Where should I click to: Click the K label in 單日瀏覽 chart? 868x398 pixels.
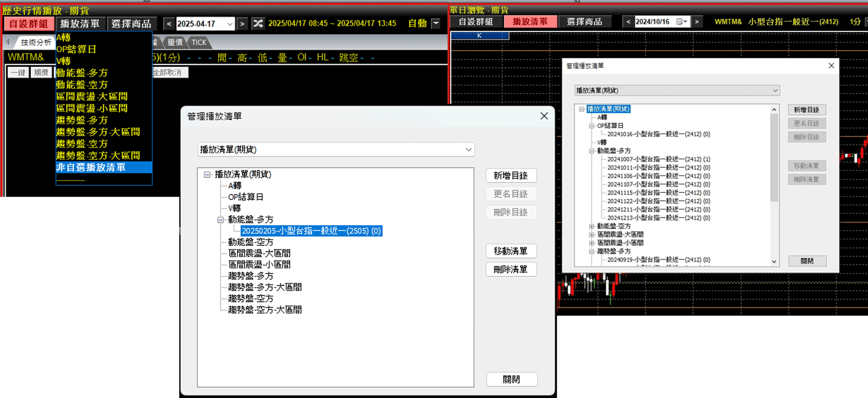(x=479, y=35)
